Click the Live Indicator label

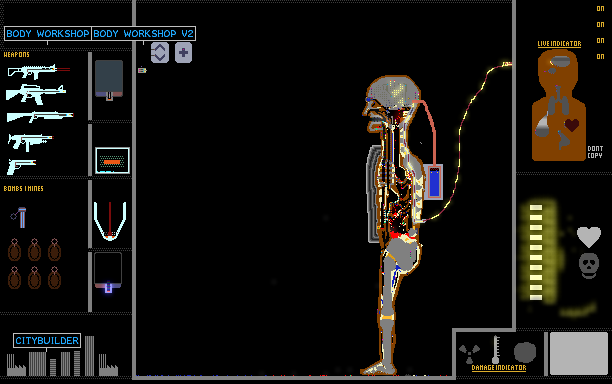[559, 44]
